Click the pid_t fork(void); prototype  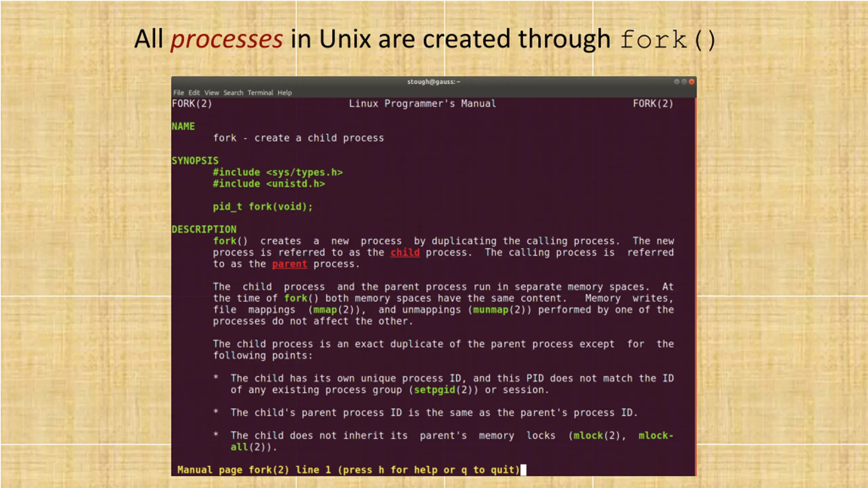[x=263, y=207]
